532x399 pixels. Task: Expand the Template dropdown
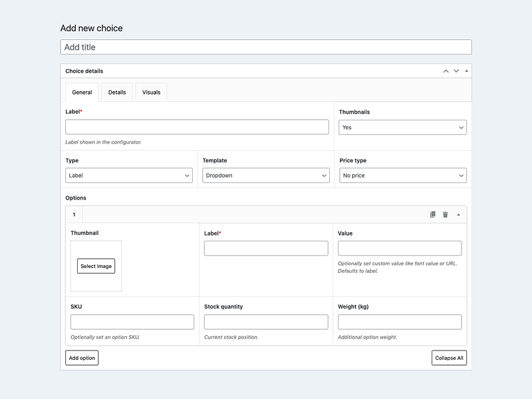pos(265,176)
